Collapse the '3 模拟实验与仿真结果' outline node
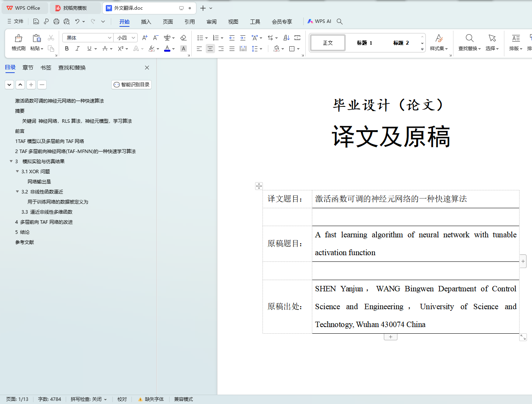532x404 pixels. click(x=11, y=161)
